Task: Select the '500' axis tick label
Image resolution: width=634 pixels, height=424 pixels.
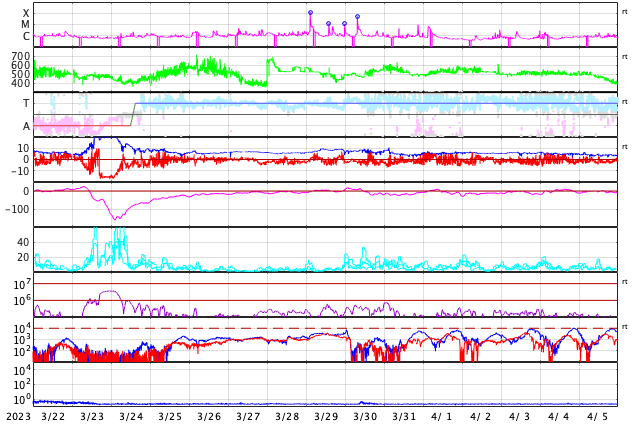Action: (21, 74)
